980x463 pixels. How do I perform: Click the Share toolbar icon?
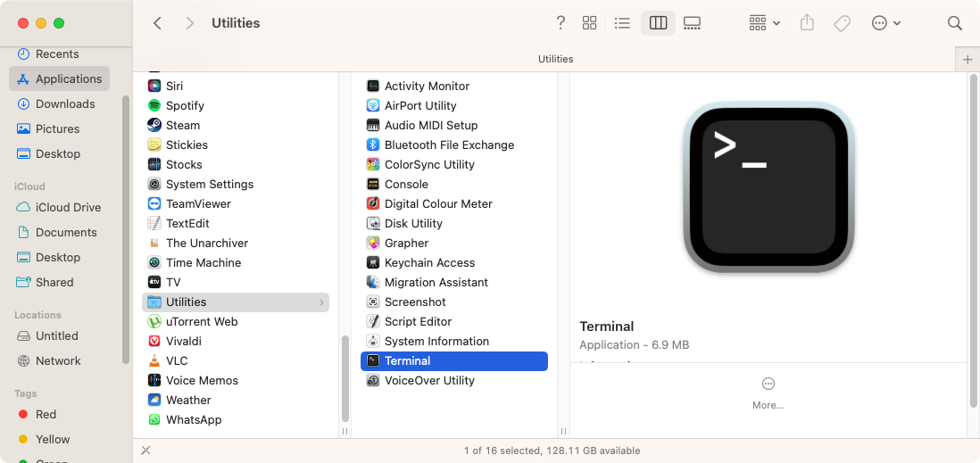807,23
